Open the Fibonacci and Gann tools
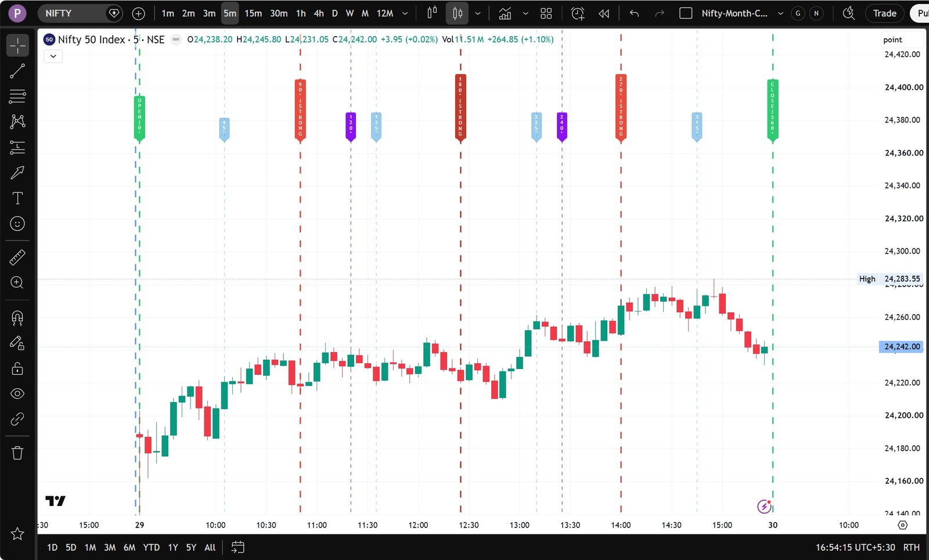 [x=17, y=96]
